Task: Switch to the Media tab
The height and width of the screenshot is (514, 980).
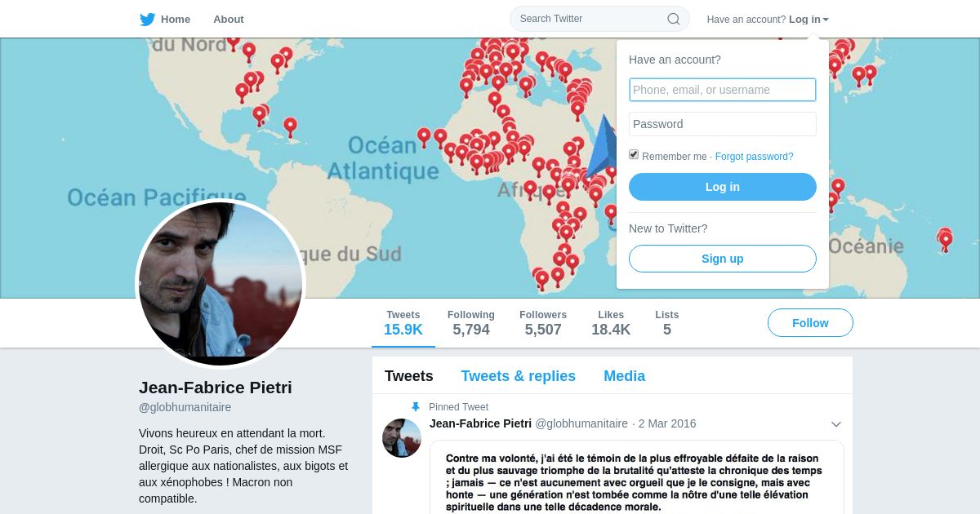Action: (625, 376)
